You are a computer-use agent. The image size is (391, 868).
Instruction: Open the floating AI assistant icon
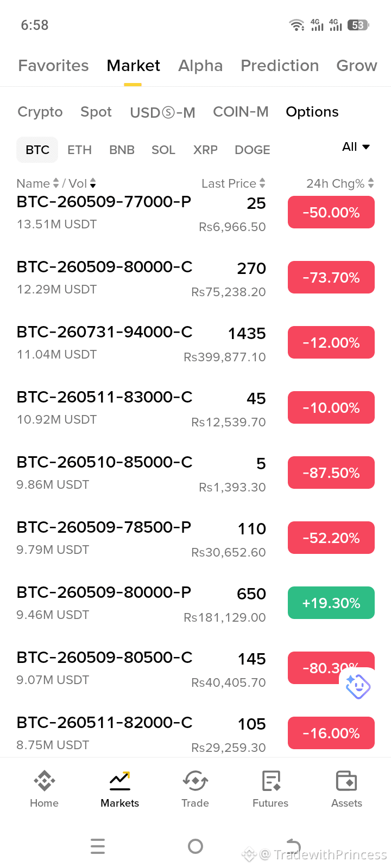[358, 686]
